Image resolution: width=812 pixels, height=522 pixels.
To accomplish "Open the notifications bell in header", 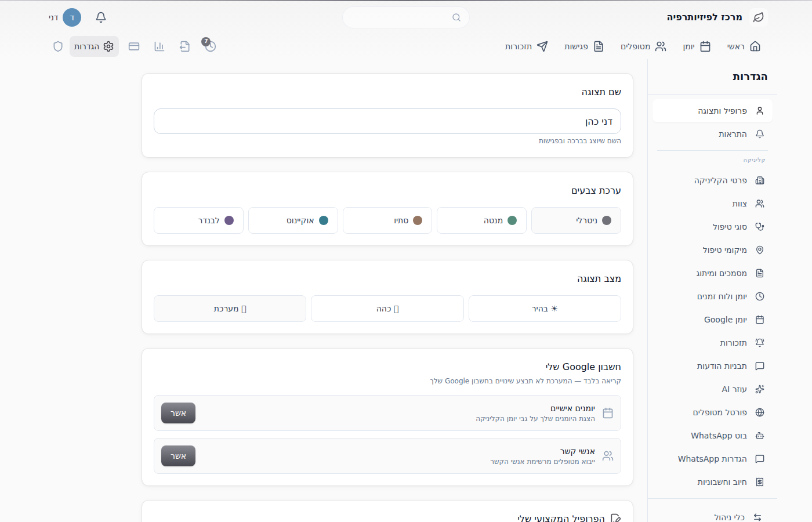I will pos(101,17).
